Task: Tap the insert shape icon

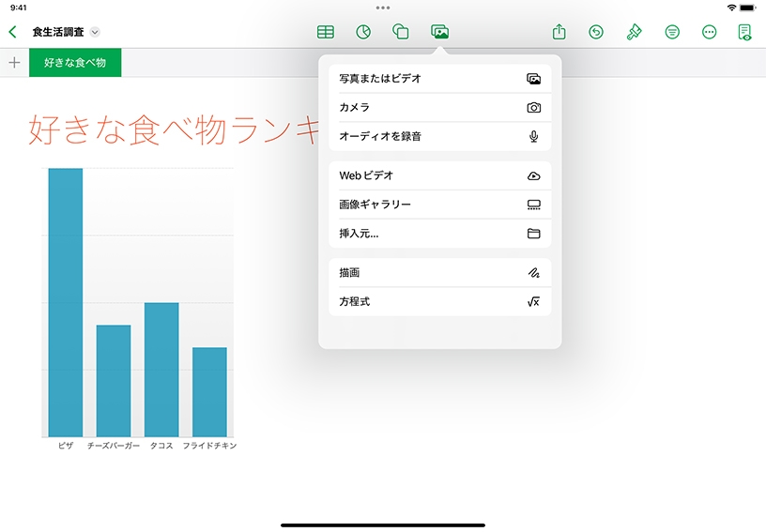Action: [x=401, y=32]
